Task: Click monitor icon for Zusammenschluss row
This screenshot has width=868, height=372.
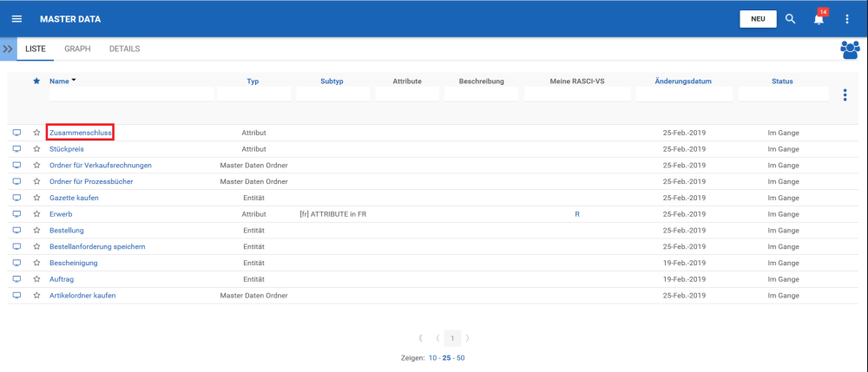Action: pyautogui.click(x=16, y=133)
